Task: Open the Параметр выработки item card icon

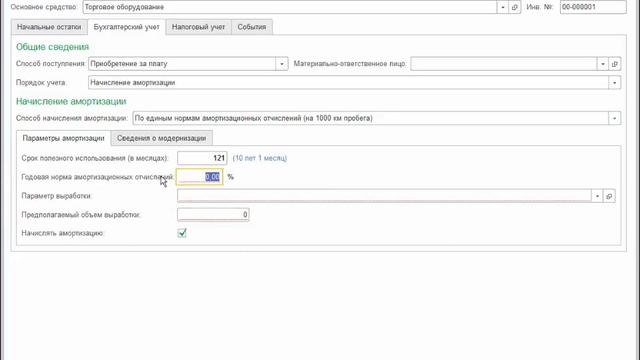Action: coord(609,196)
